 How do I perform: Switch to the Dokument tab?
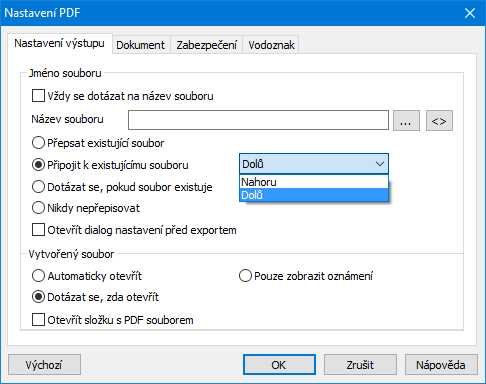click(x=141, y=45)
